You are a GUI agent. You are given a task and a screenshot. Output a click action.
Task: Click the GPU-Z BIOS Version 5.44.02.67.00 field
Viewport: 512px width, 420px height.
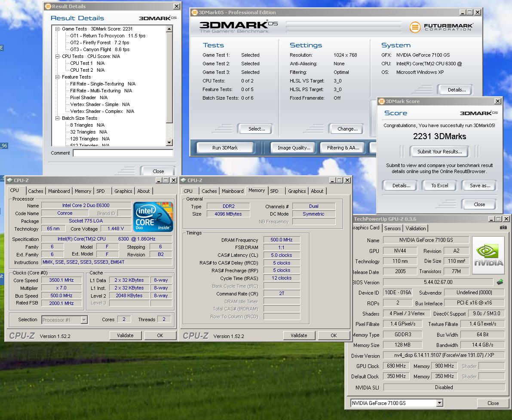(438, 282)
